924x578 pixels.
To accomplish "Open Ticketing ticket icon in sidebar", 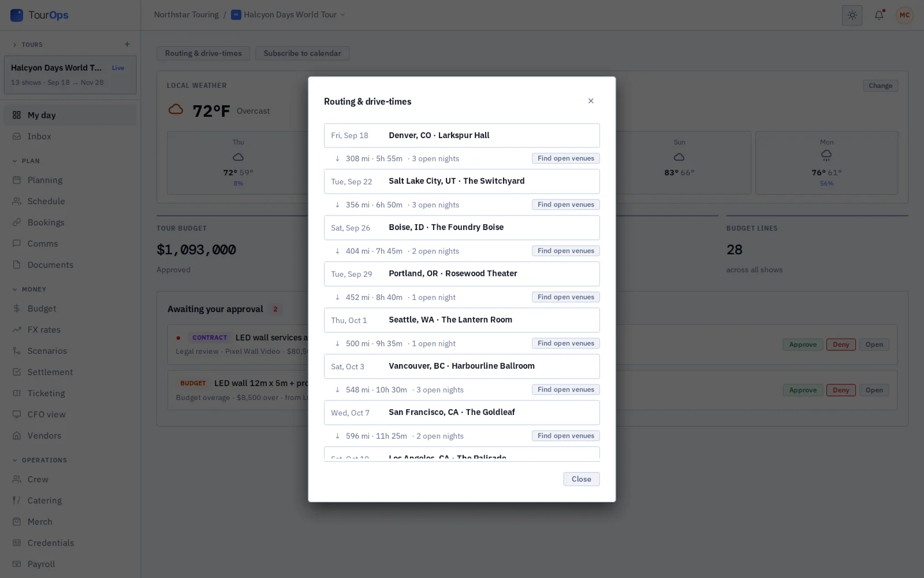I will tap(17, 394).
